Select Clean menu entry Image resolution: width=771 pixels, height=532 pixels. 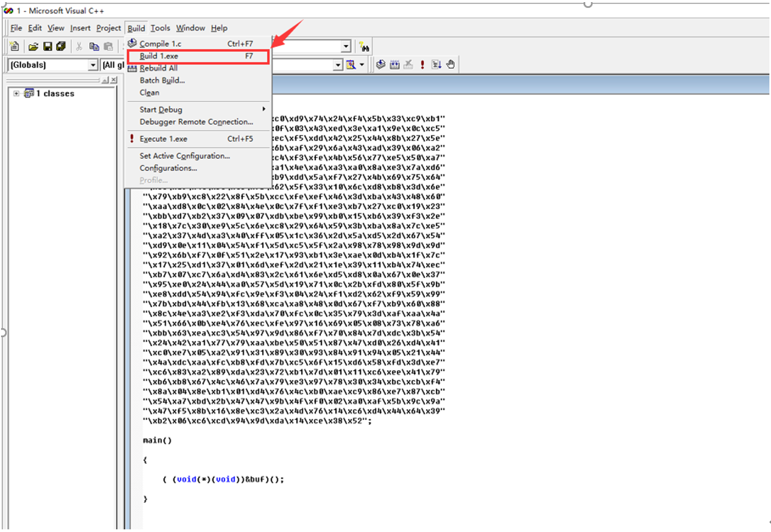pos(198,93)
